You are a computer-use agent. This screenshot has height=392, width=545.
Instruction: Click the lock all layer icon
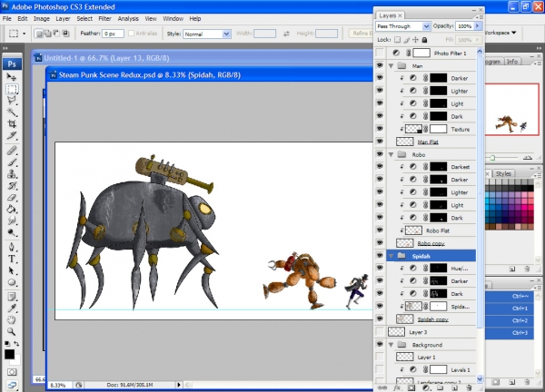point(424,40)
